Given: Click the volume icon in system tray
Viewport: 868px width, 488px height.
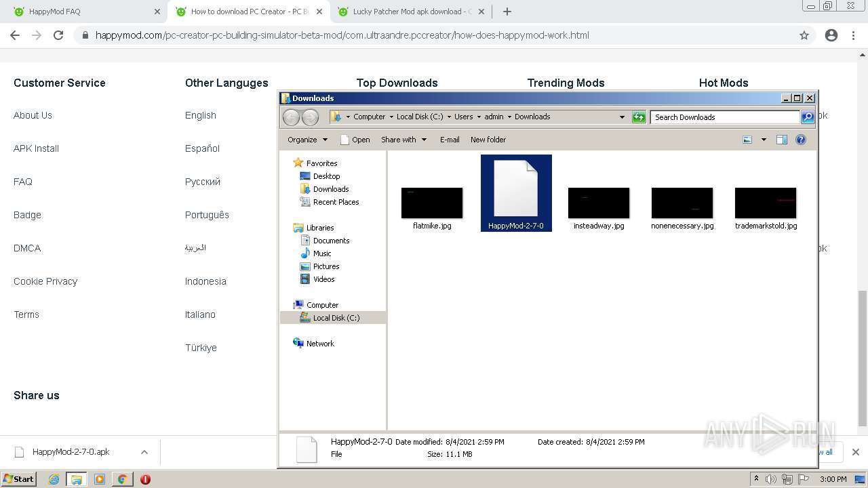Looking at the screenshot, I should [x=771, y=479].
